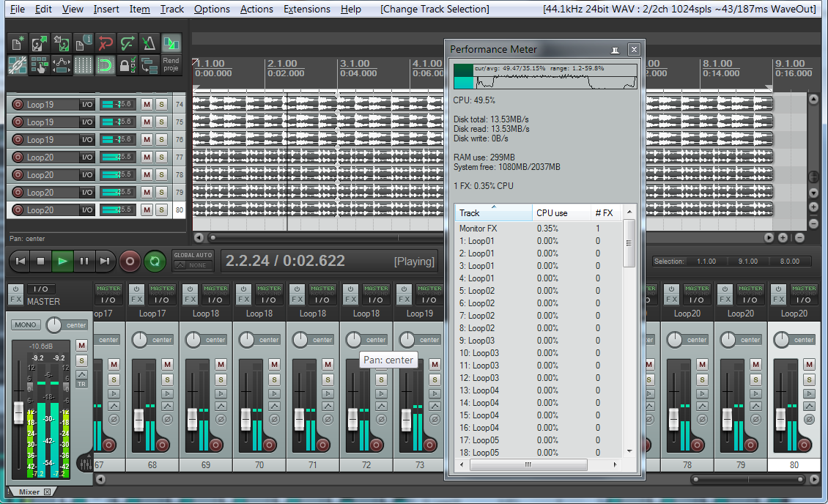Open Project Settings icon with info badge
Viewport: 828px width, 504px height.
[84, 44]
